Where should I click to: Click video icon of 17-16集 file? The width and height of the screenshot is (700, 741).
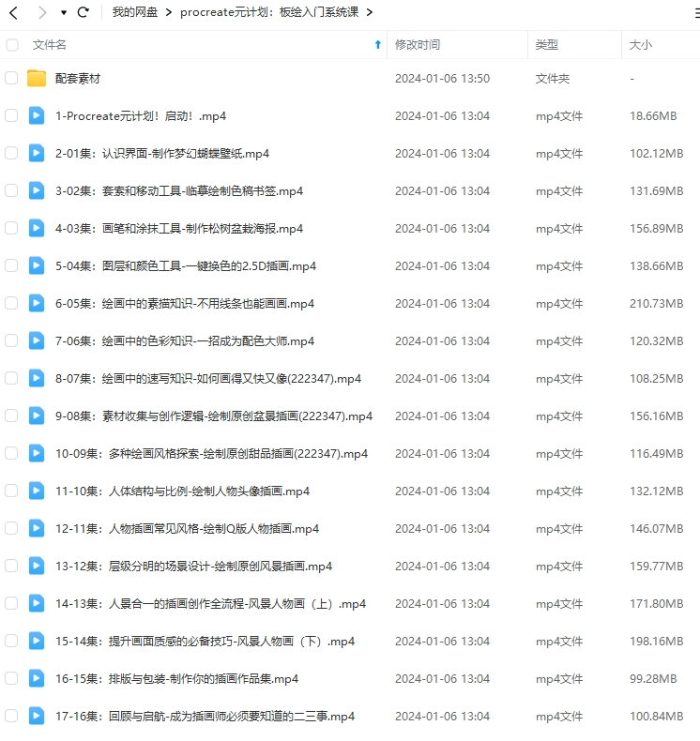(37, 716)
